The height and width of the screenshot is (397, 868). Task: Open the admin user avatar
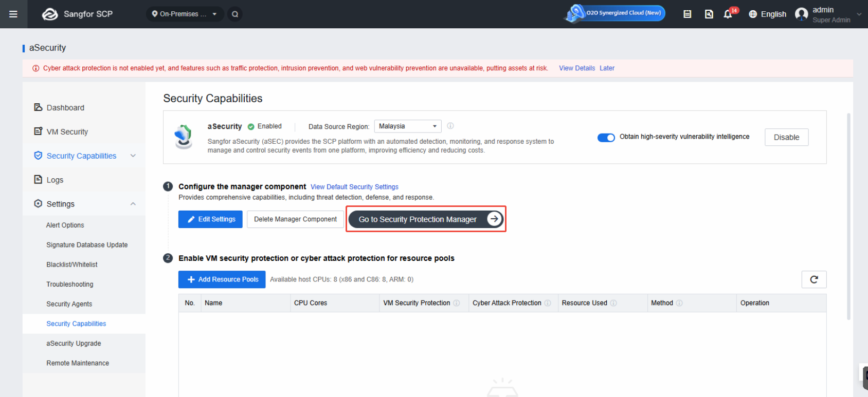coord(801,14)
